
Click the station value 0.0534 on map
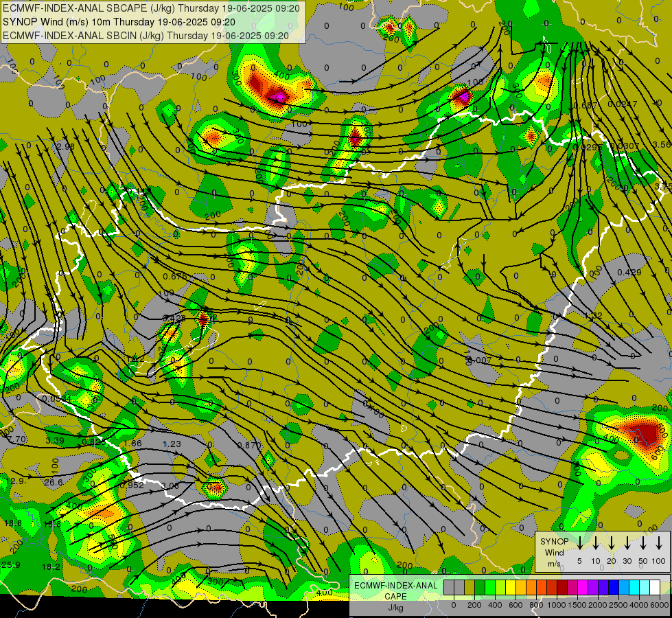(x=57, y=399)
